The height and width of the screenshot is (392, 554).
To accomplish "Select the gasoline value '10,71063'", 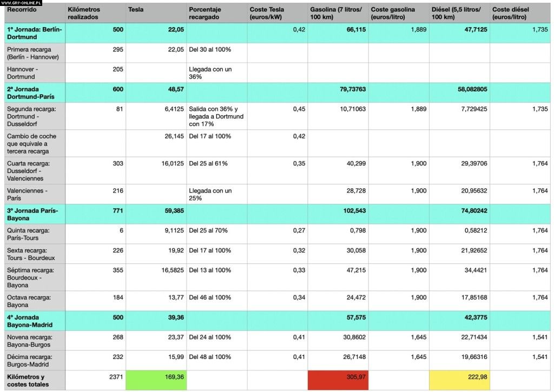I will pyautogui.click(x=353, y=109).
